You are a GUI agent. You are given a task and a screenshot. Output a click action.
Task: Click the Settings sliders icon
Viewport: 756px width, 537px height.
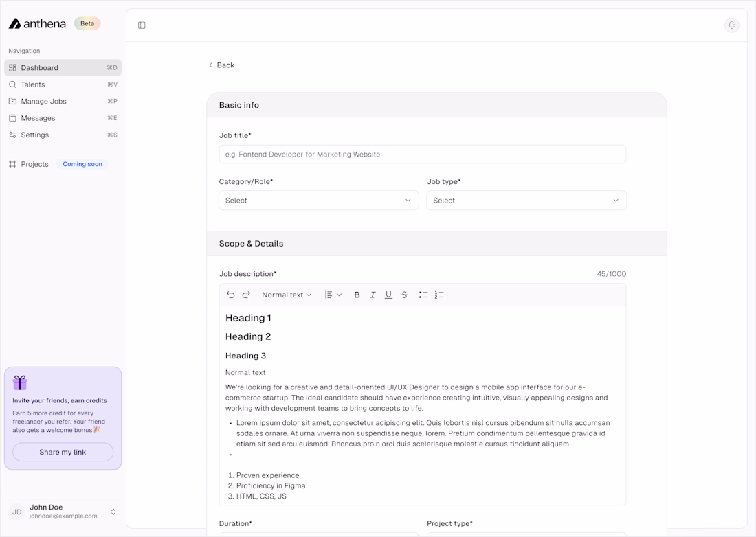pos(12,135)
